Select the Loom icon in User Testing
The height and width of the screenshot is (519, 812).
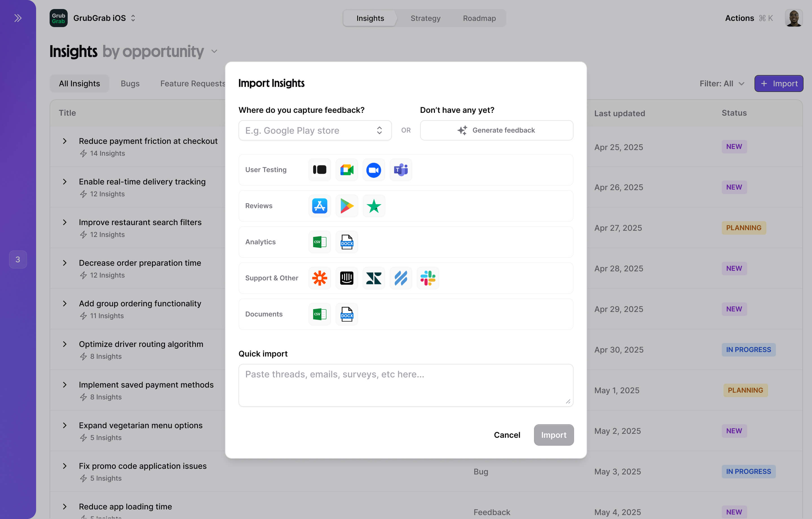point(319,170)
